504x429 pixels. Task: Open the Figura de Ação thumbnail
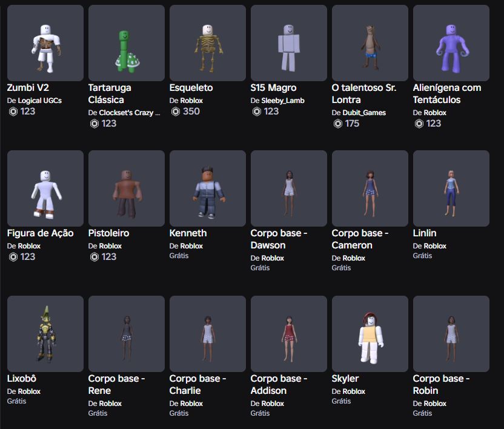pos(45,188)
